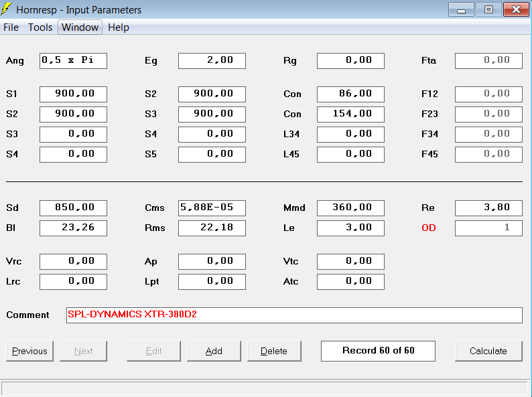Open the File menu
Viewport: 532px width, 397px height.
pos(11,27)
